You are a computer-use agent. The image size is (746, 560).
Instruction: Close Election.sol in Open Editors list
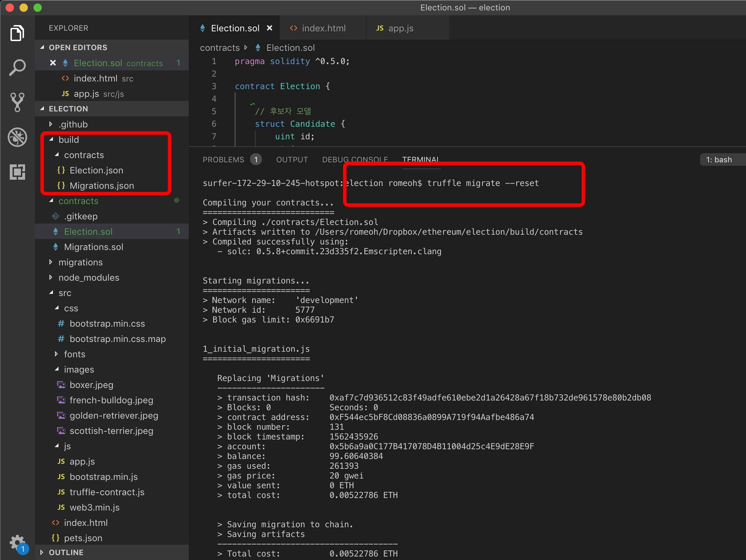click(x=53, y=63)
